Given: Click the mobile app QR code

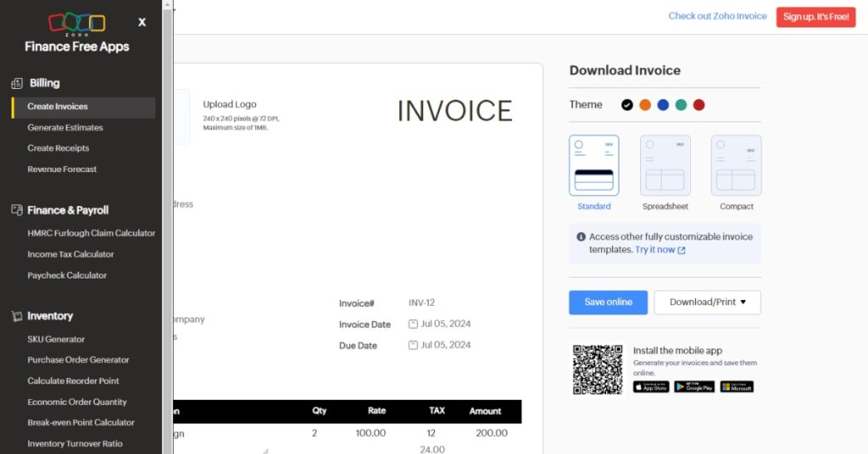Looking at the screenshot, I should [598, 370].
